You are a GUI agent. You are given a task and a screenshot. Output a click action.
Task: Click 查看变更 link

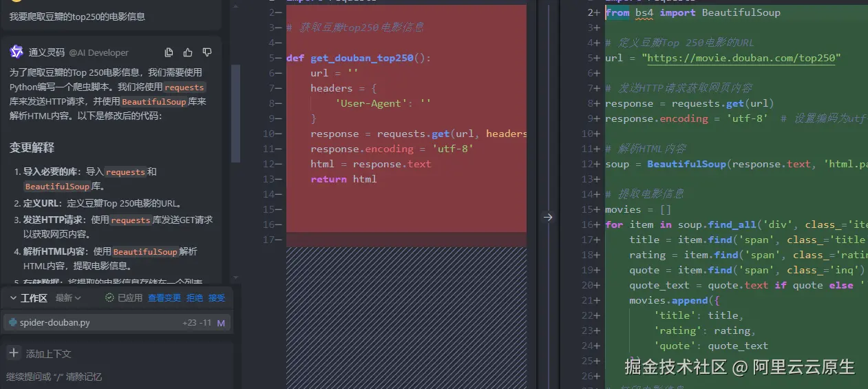point(165,298)
